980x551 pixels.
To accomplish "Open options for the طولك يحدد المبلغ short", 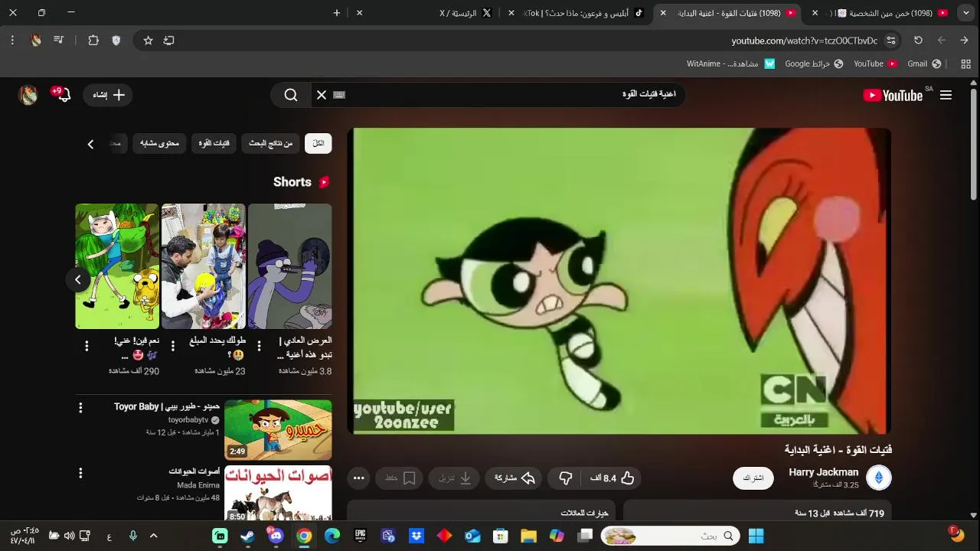I will [x=173, y=346].
